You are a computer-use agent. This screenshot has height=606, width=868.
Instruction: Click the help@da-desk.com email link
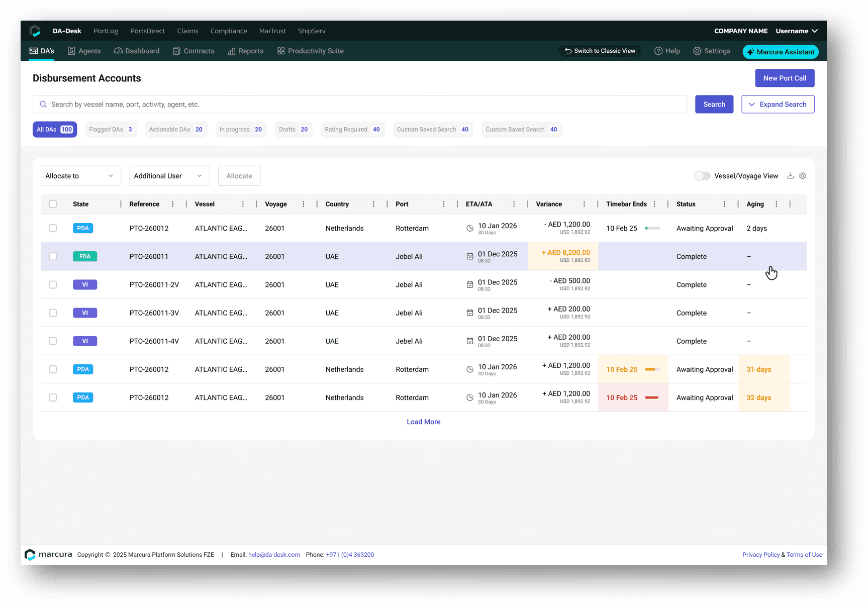[274, 555]
